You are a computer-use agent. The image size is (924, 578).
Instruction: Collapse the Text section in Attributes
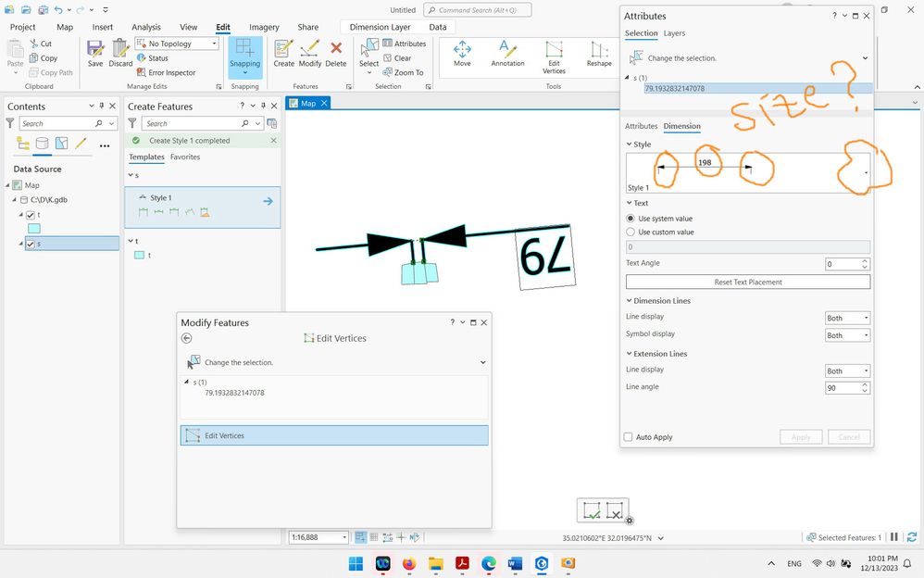(629, 203)
